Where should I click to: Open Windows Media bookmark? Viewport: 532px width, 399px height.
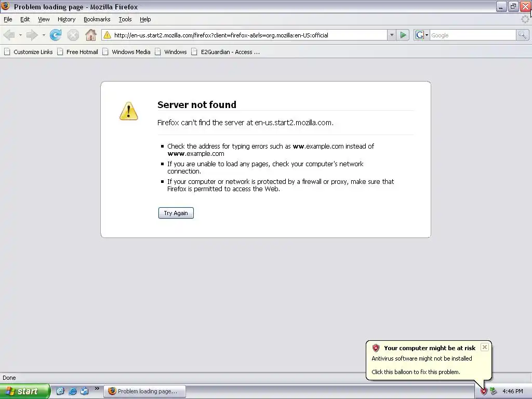127,52
